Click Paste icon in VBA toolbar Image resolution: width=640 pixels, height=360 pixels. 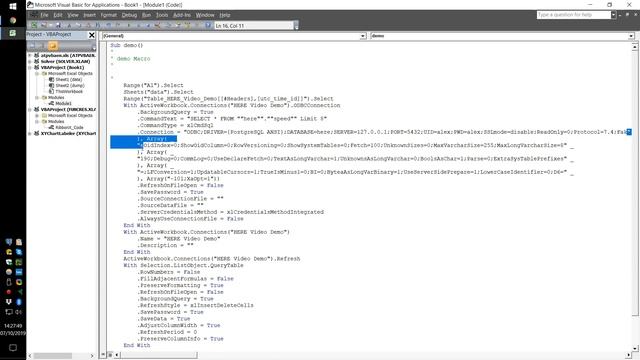89,25
